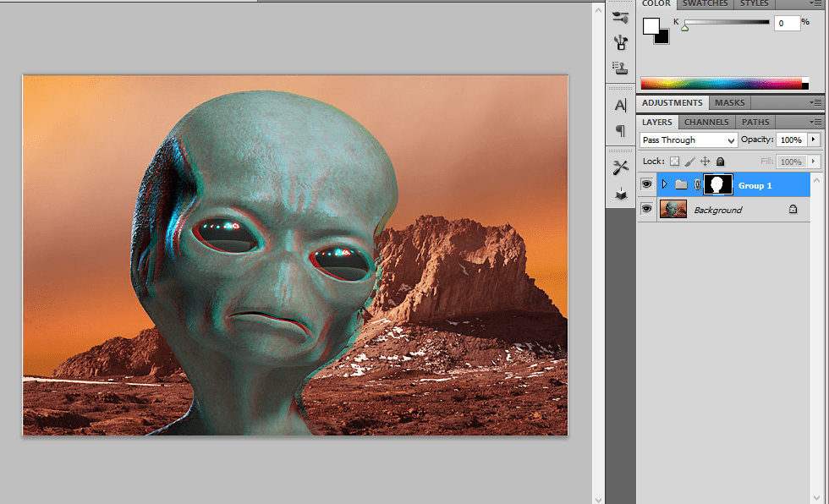Click the mask link chain icon on Group 1
This screenshot has width=829, height=504.
(x=697, y=185)
